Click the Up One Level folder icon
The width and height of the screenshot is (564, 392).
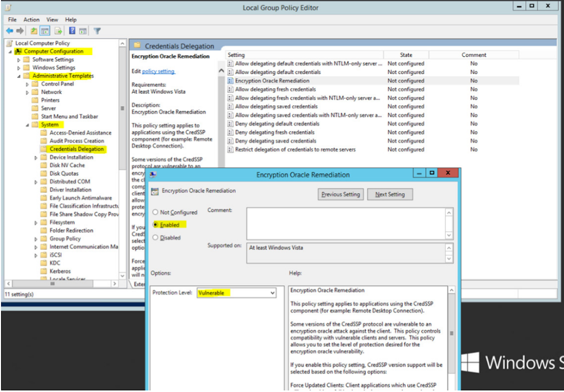coord(34,31)
